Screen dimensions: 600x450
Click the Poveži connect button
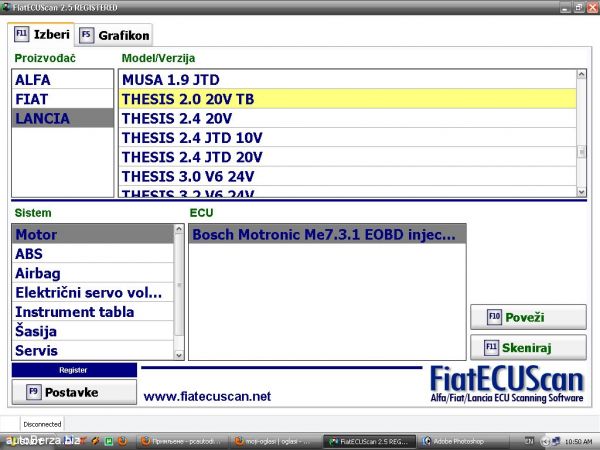click(x=528, y=317)
